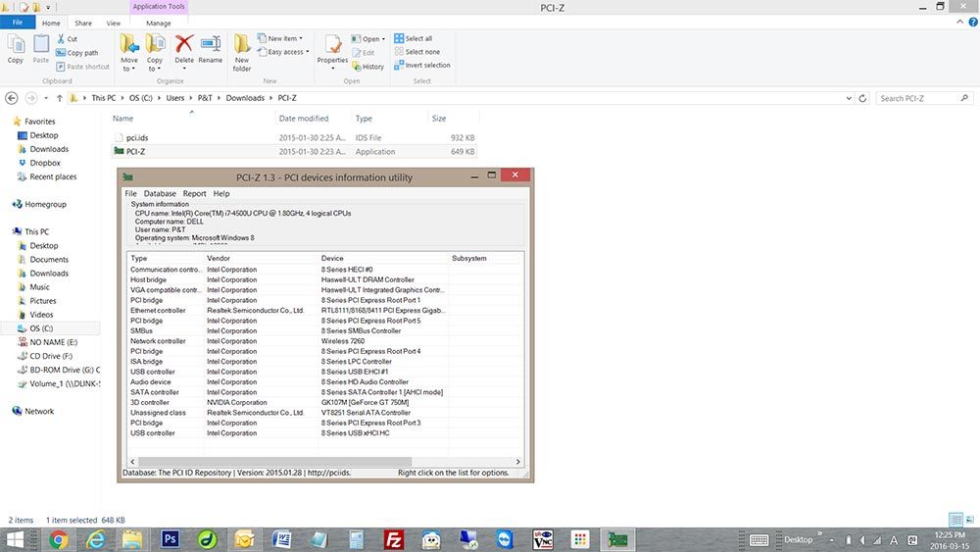Viewport: 980px width, 552px height.
Task: Click Users in the address breadcrumb
Action: click(x=175, y=98)
